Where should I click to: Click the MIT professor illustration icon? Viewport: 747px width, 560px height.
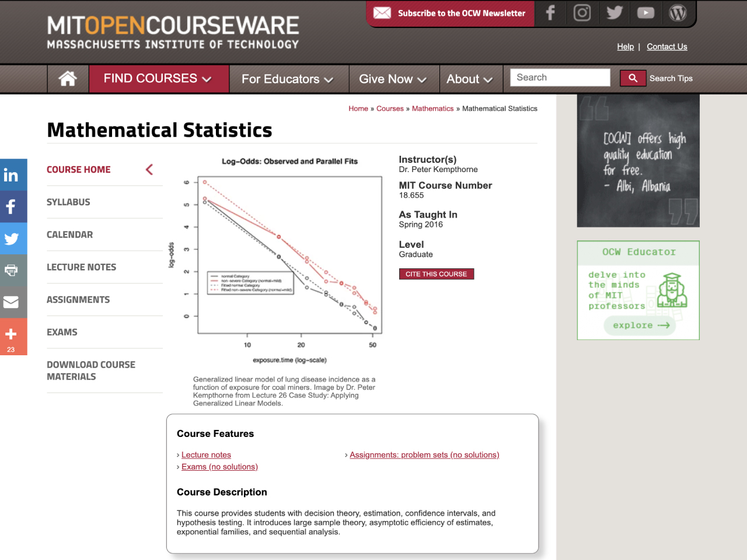point(672,290)
